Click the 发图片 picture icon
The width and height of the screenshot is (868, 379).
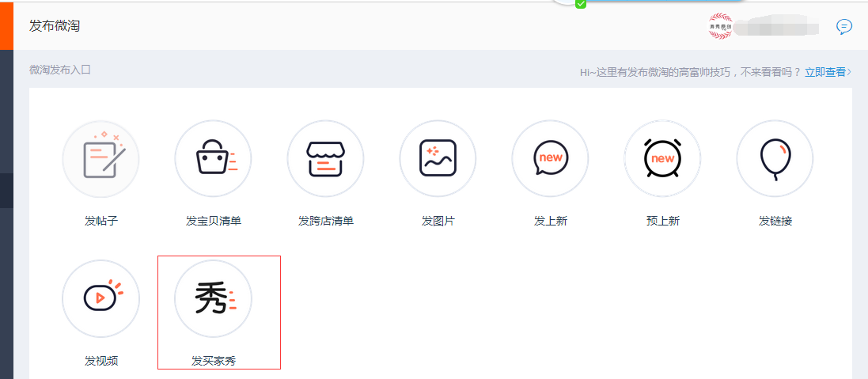click(x=438, y=159)
